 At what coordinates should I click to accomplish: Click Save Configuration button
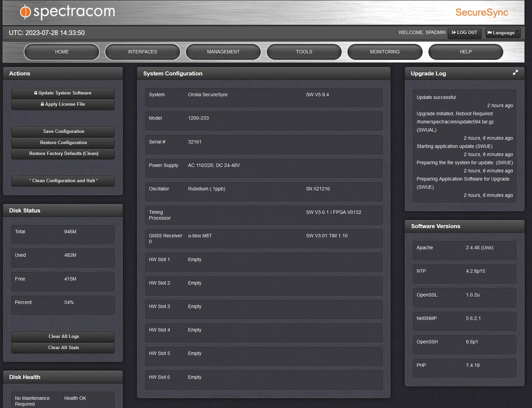pyautogui.click(x=63, y=131)
